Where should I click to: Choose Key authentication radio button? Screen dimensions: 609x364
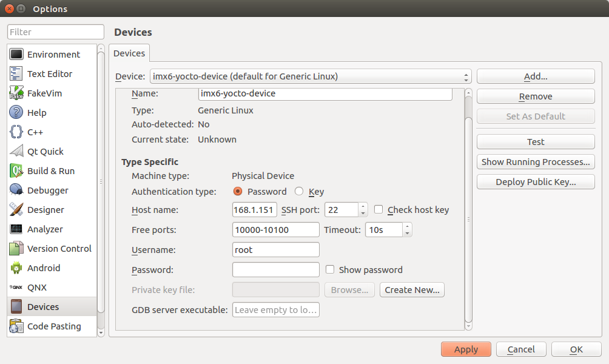tap(299, 192)
